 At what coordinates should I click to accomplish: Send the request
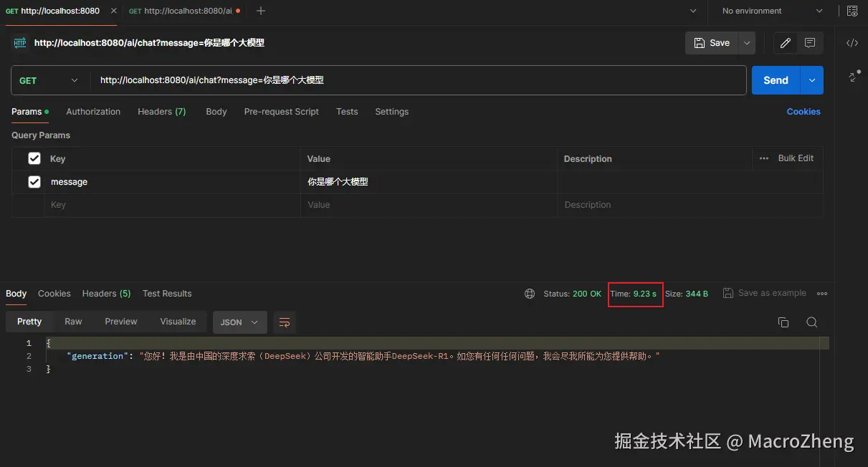(776, 80)
